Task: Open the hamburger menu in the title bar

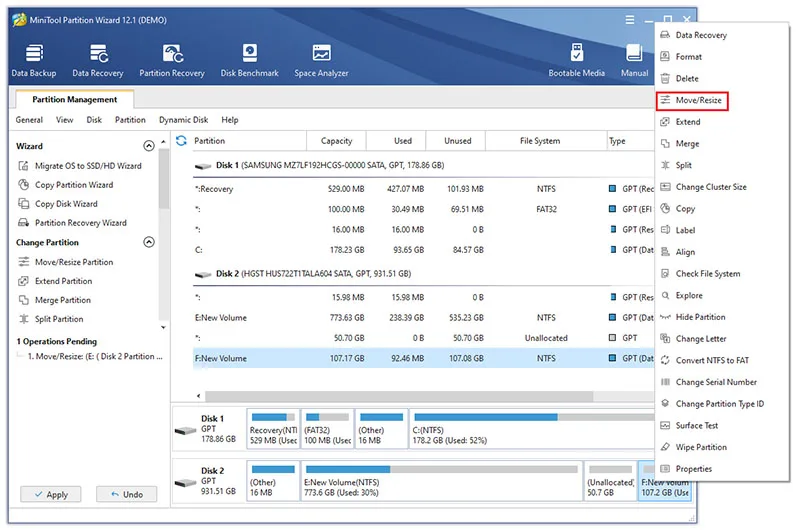Action: (630, 20)
